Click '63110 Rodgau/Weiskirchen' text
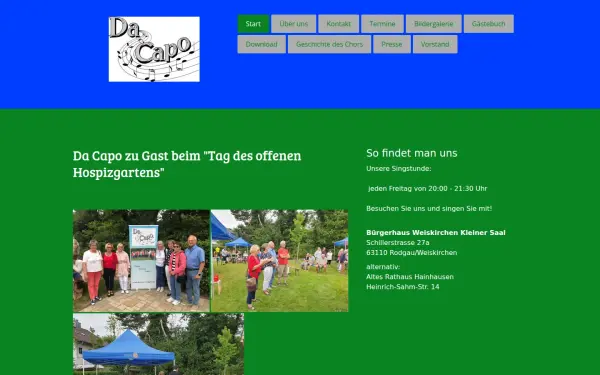Screen dimensions: 600x375 412,253
